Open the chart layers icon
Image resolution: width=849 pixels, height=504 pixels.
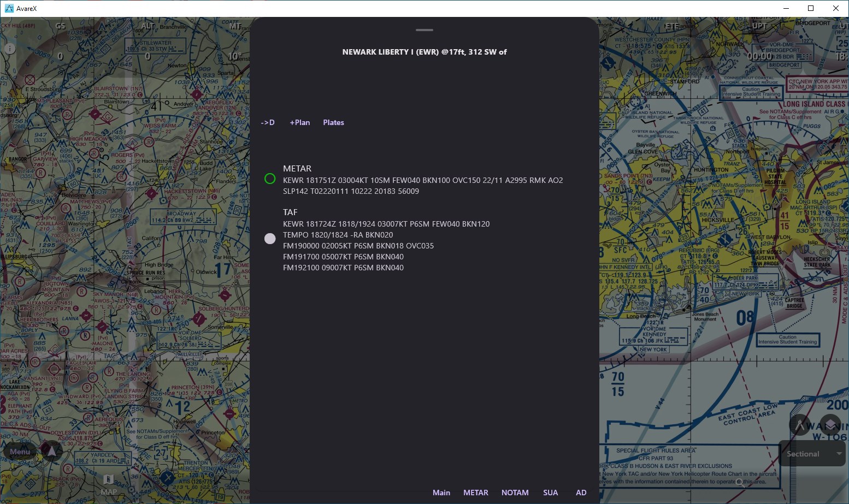coord(830,424)
